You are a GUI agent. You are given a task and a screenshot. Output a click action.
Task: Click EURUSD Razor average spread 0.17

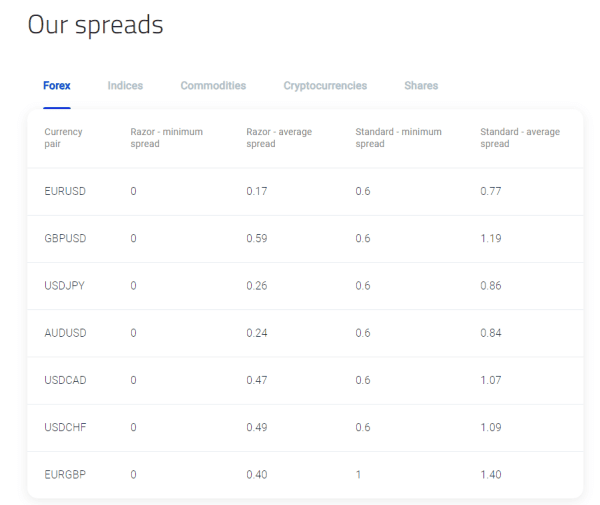257,191
